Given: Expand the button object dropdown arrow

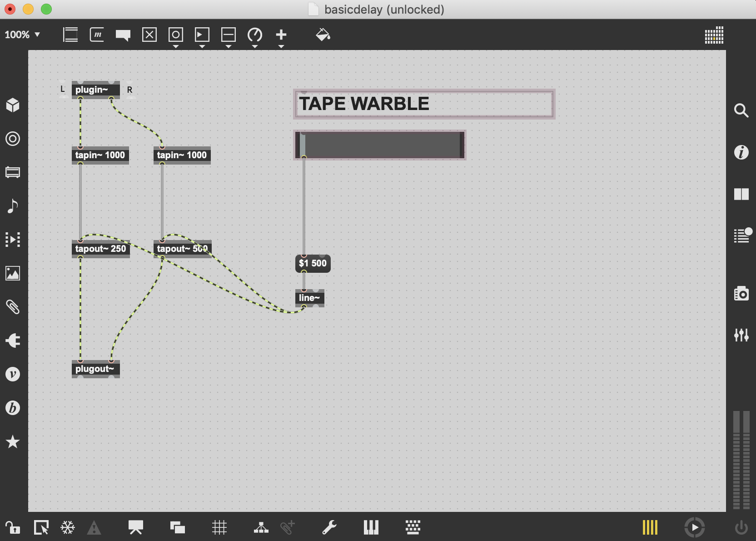Looking at the screenshot, I should pyautogui.click(x=176, y=46).
